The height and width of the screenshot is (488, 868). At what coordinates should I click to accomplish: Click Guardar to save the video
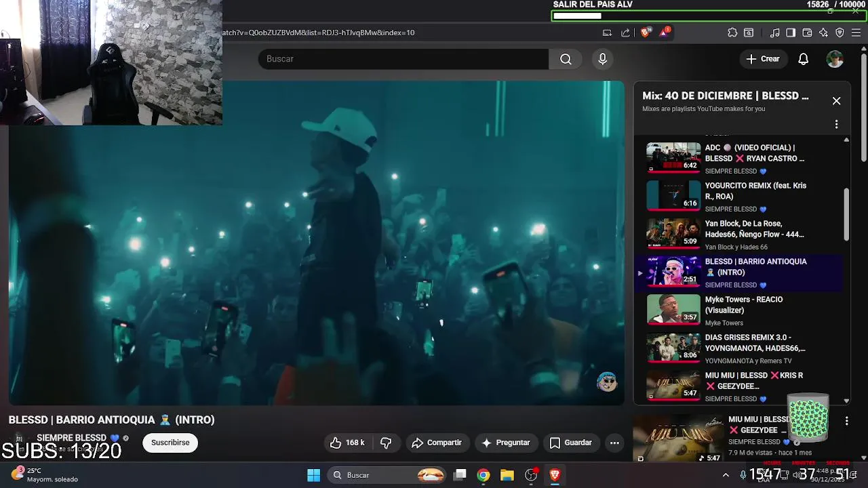tap(571, 443)
